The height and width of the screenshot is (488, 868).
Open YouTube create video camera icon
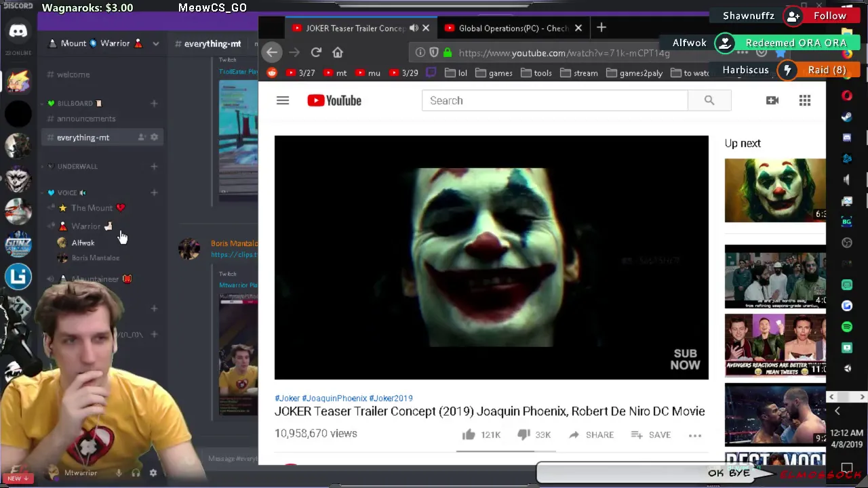772,100
